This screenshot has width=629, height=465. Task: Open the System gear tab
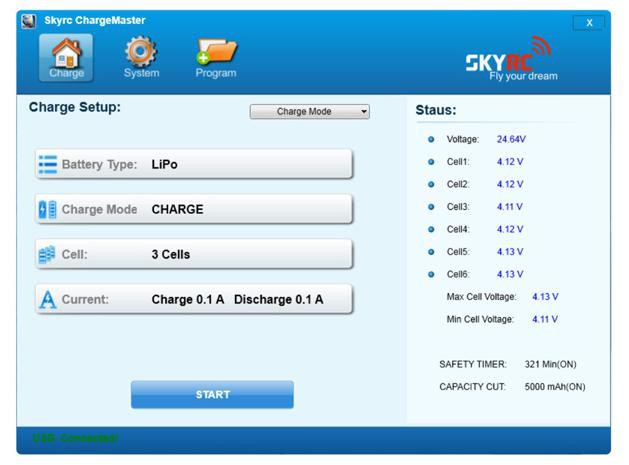point(141,58)
